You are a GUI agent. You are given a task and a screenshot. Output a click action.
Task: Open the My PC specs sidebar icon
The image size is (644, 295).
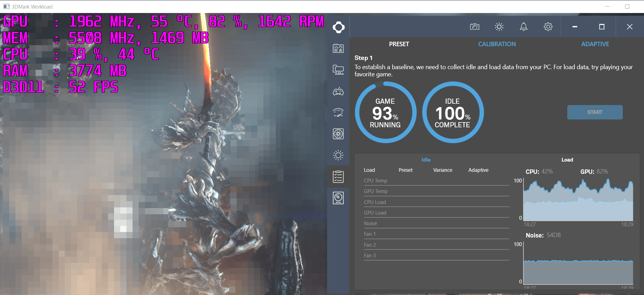(x=338, y=70)
